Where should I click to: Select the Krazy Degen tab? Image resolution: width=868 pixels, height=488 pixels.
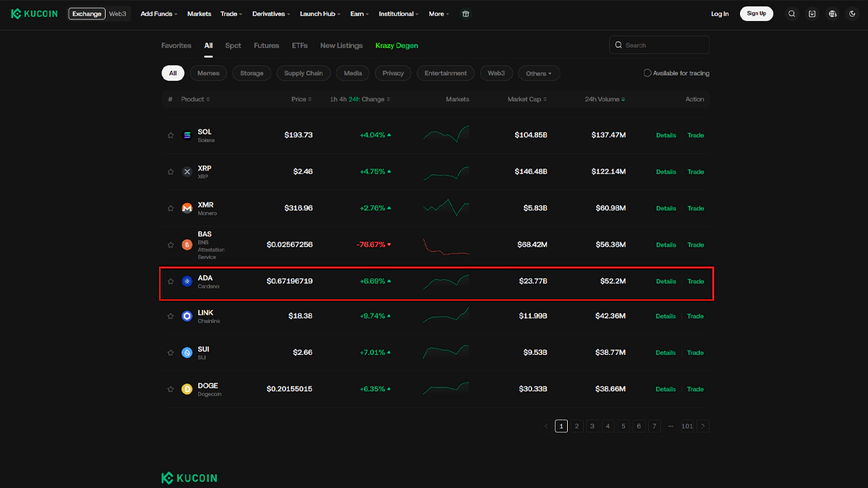coord(396,46)
